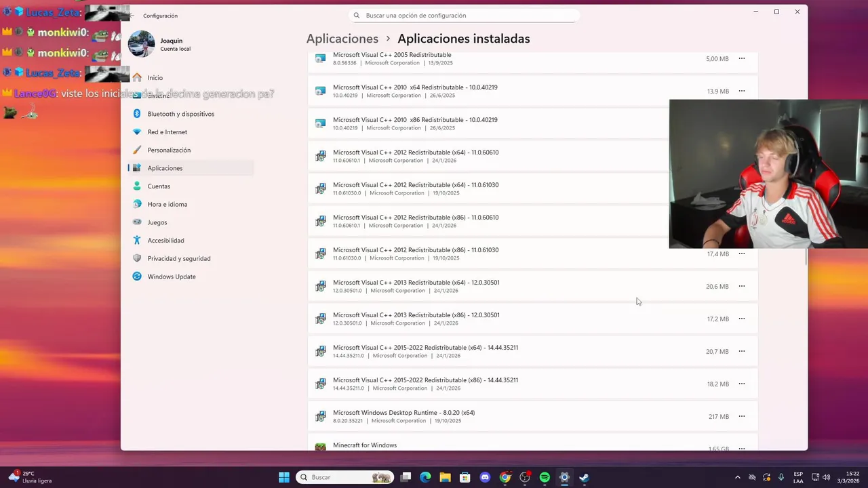868x488 pixels.
Task: Show hidden system tray icons
Action: [x=738, y=477]
